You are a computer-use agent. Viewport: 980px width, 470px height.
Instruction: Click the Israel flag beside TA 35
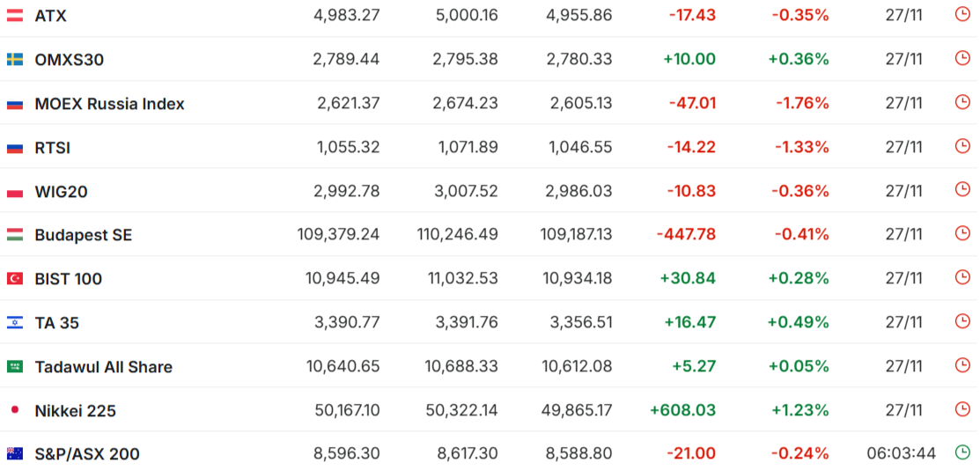[15, 323]
